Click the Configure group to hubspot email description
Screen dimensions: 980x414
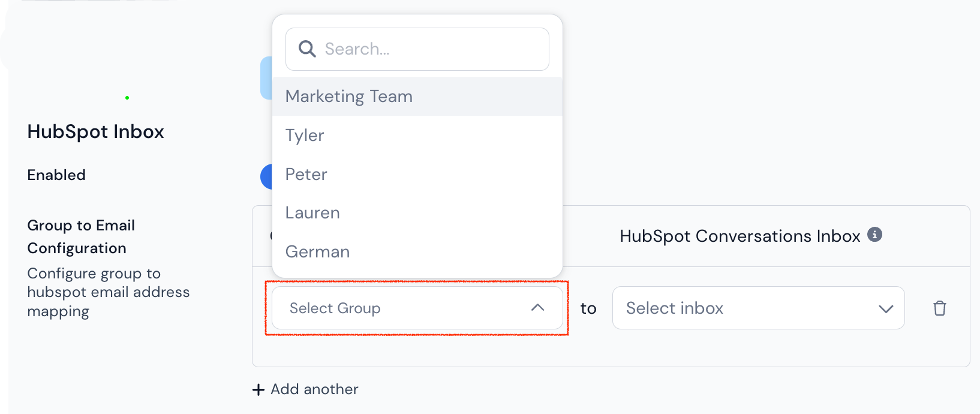pyautogui.click(x=109, y=292)
